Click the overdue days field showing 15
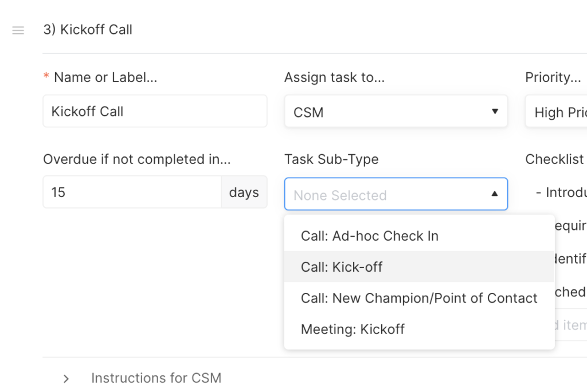Screen dimensions: 587x392 coord(132,192)
